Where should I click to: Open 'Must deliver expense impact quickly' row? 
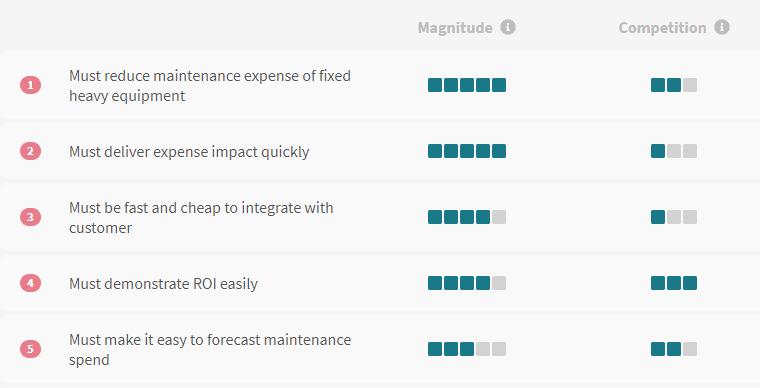pyautogui.click(x=380, y=151)
